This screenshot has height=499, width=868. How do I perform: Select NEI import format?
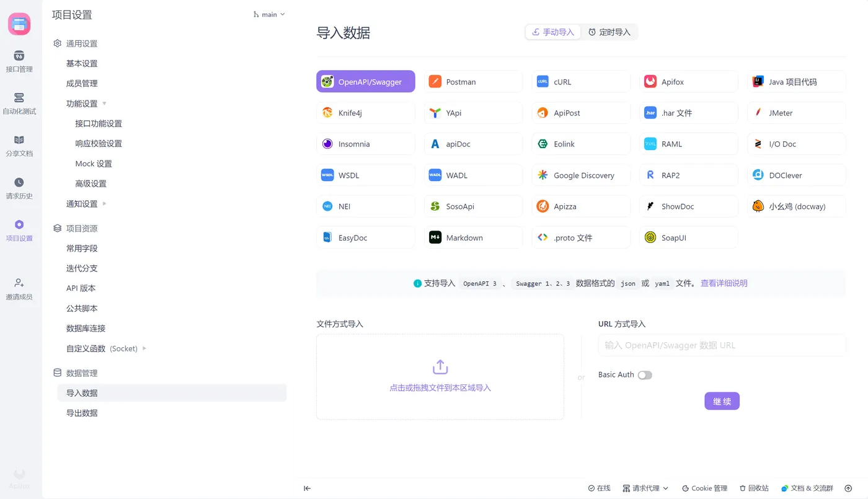click(x=366, y=206)
